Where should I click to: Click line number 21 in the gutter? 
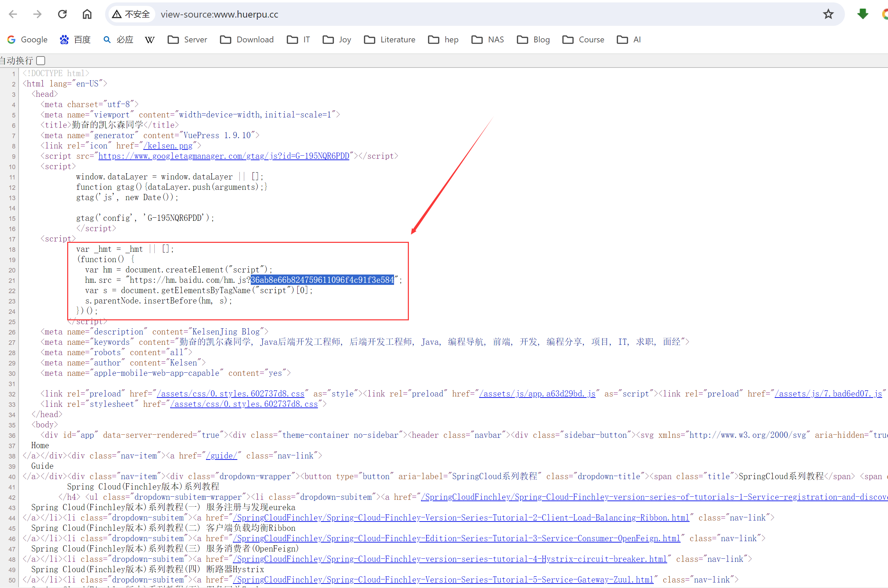pos(12,280)
